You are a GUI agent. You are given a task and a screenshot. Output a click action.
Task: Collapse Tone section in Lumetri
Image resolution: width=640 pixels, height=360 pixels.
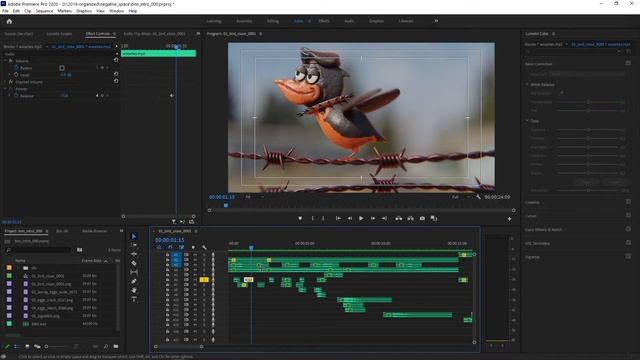(527, 121)
